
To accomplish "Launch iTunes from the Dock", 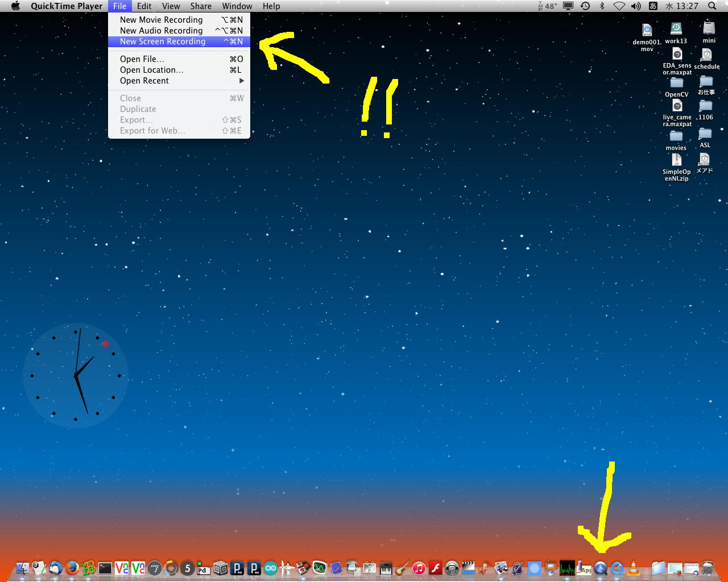I will tap(419, 568).
